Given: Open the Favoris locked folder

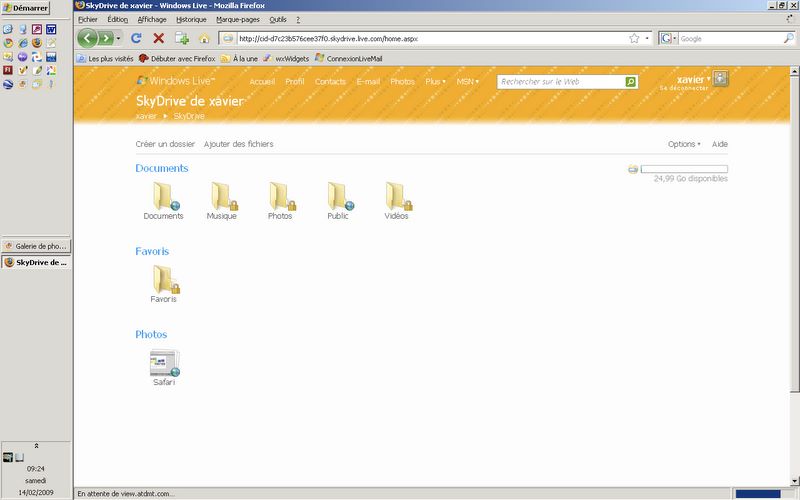Looking at the screenshot, I should [164, 284].
